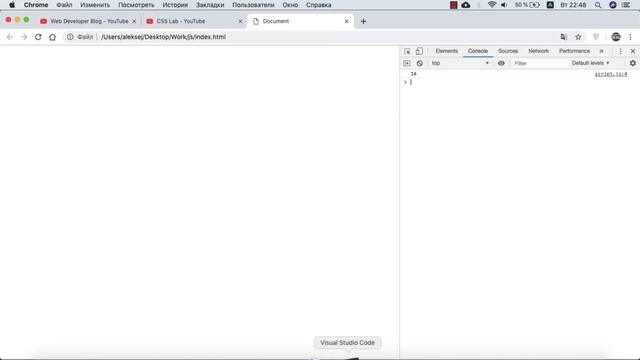Switch to the Sources tab
Screen dimensions: 640x360
508,51
